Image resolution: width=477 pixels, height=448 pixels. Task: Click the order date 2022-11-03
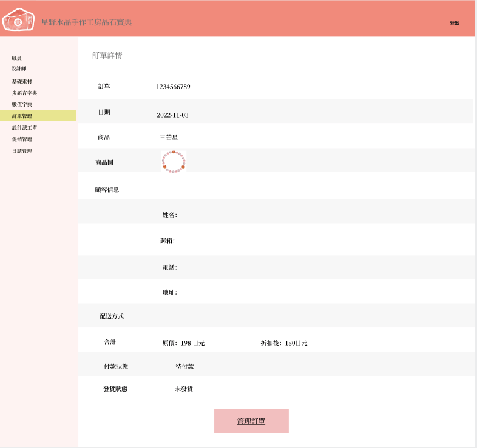coord(172,115)
